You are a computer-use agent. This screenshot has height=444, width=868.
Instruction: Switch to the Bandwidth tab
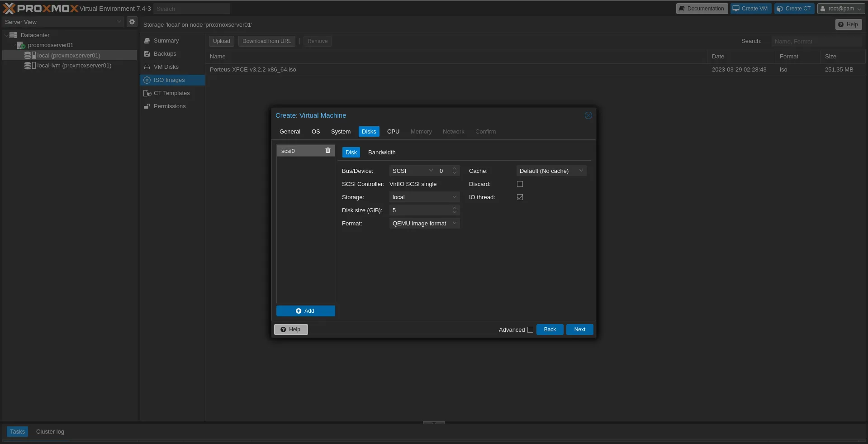(x=381, y=153)
